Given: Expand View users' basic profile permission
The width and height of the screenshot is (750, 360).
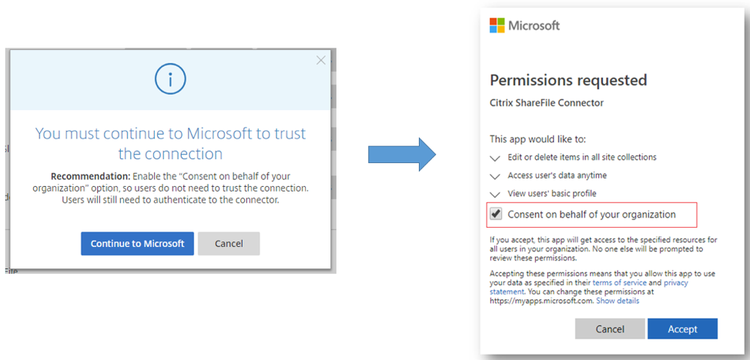Looking at the screenshot, I should pyautogui.click(x=495, y=195).
